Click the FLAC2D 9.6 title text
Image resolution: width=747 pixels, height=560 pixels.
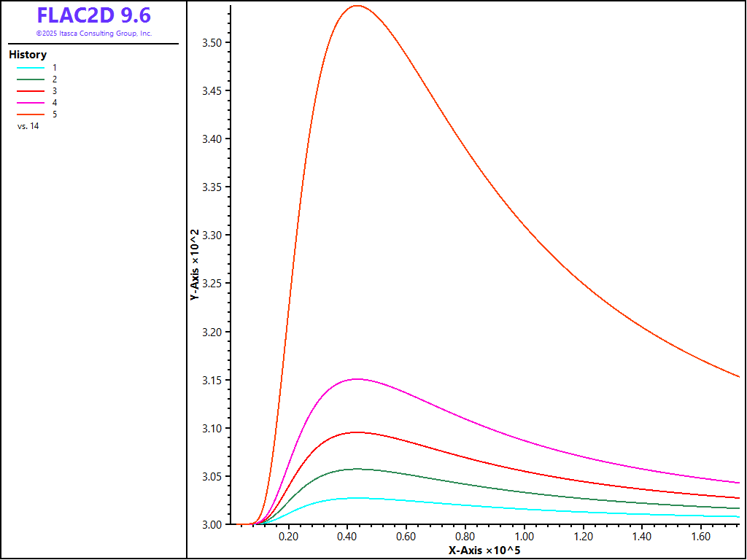pos(94,15)
